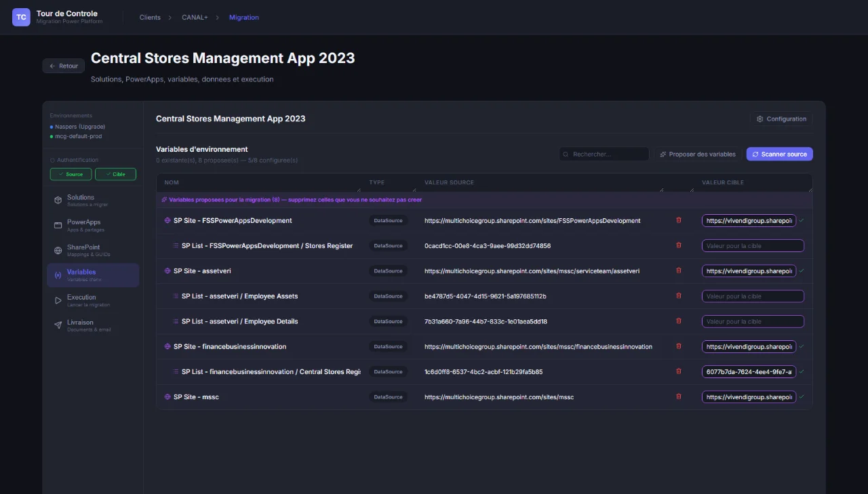The image size is (868, 494).
Task: Click target value field for Stores Register
Action: (753, 246)
